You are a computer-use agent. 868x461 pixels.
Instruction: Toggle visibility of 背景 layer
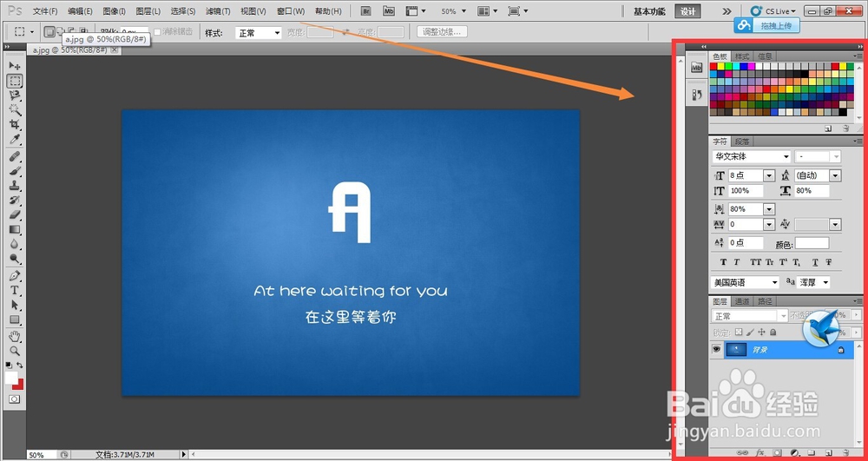[716, 349]
